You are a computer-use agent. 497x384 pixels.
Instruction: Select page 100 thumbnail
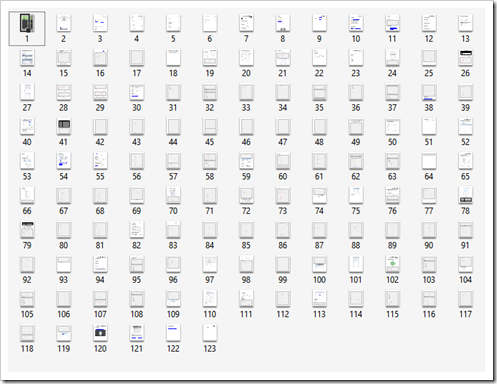pos(319,264)
